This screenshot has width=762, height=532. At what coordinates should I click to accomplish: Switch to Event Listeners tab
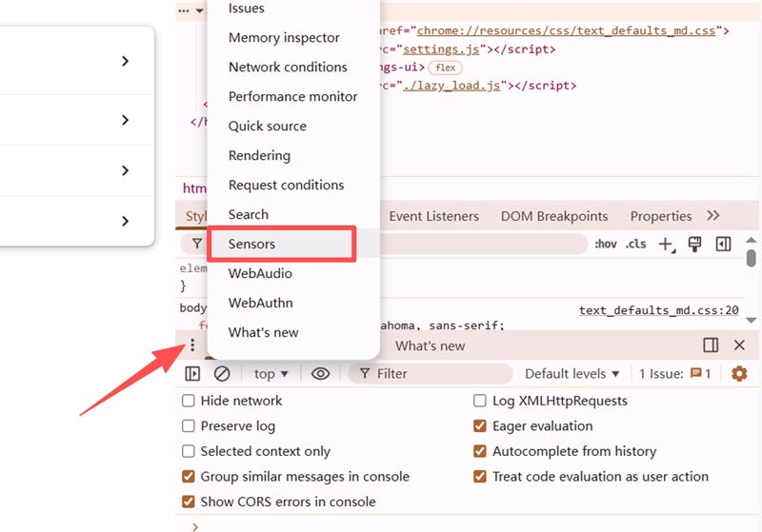pos(434,216)
